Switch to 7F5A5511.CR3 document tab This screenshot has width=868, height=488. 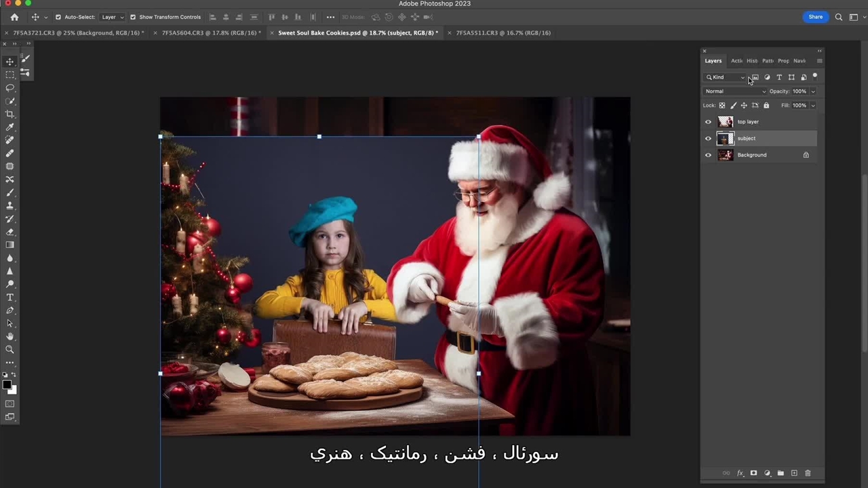coord(502,33)
